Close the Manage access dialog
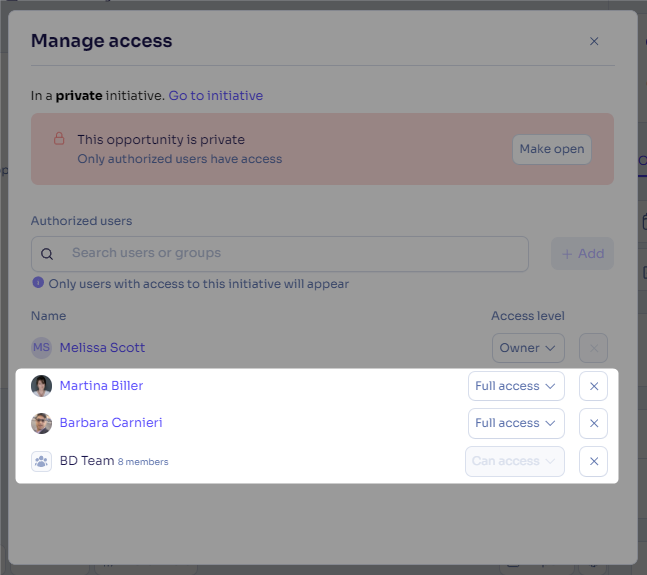Viewport: 647px width, 575px height. 594,41
